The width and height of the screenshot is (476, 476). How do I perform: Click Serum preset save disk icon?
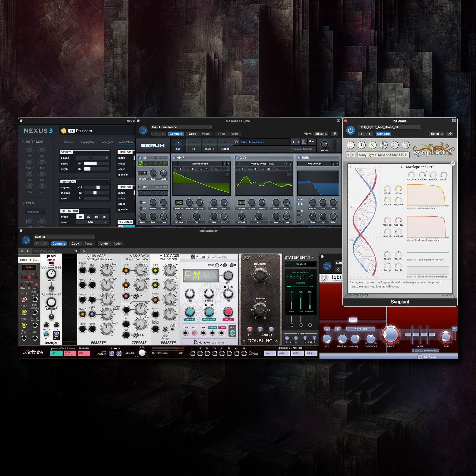click(236, 142)
